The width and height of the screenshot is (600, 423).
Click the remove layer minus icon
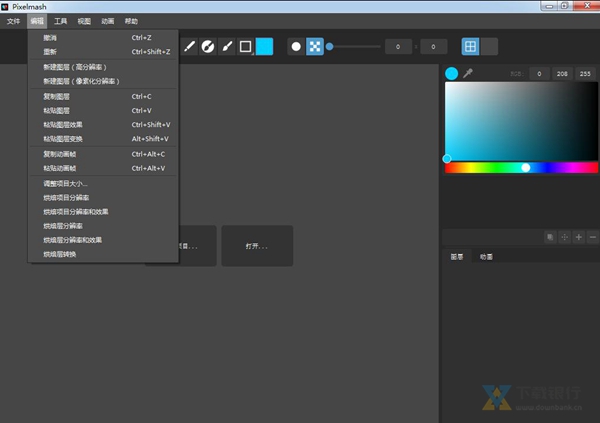[593, 237]
